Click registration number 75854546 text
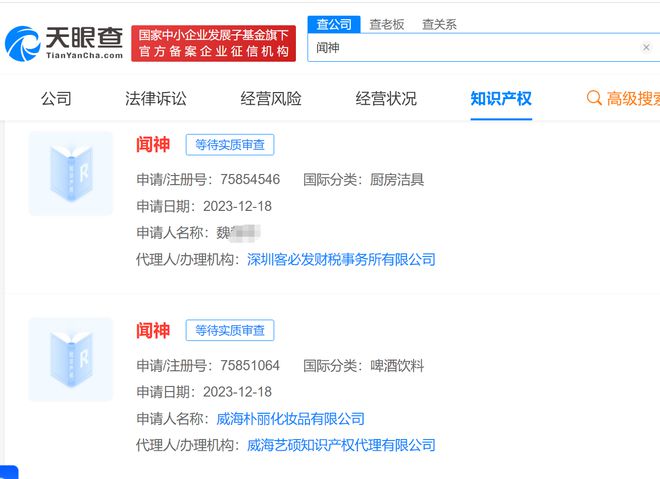The image size is (660, 479). coord(250,179)
